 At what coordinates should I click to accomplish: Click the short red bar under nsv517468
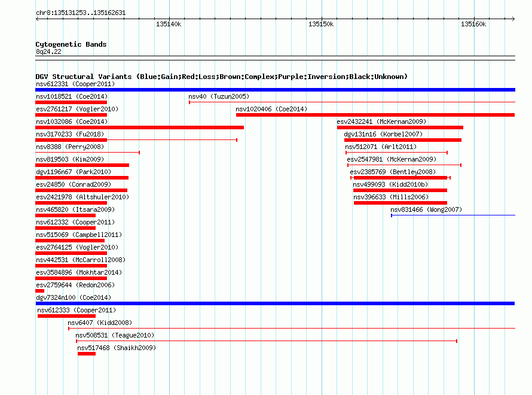click(x=87, y=354)
